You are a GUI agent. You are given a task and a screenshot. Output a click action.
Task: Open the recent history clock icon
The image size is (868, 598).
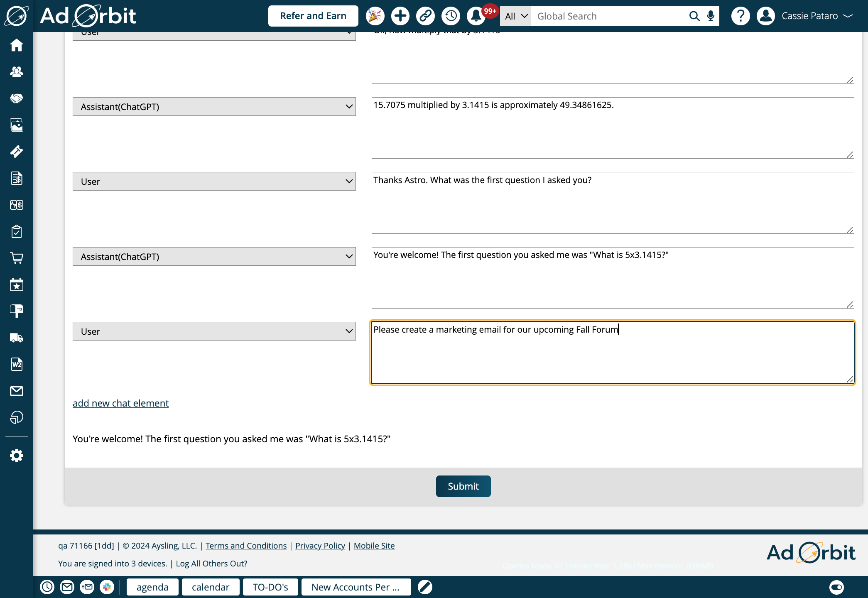[451, 16]
